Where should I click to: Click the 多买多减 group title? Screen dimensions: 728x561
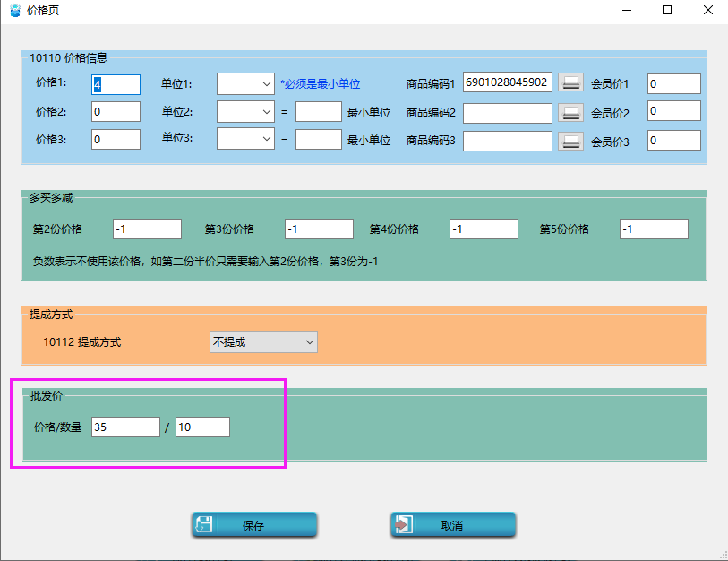[51, 198]
